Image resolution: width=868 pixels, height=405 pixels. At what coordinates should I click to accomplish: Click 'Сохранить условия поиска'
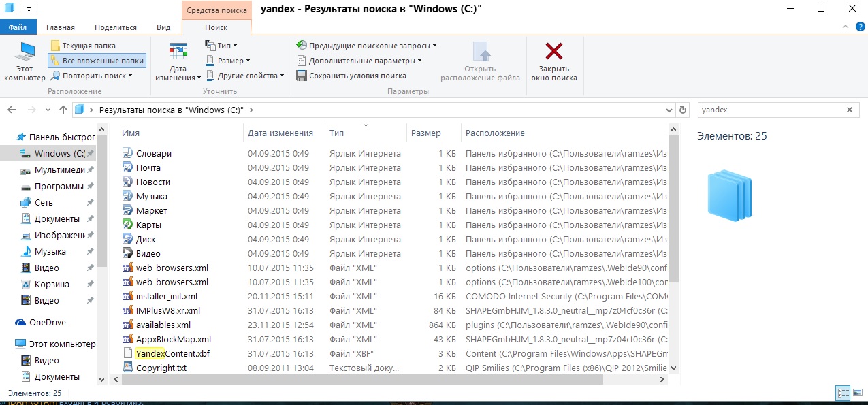pyautogui.click(x=352, y=76)
